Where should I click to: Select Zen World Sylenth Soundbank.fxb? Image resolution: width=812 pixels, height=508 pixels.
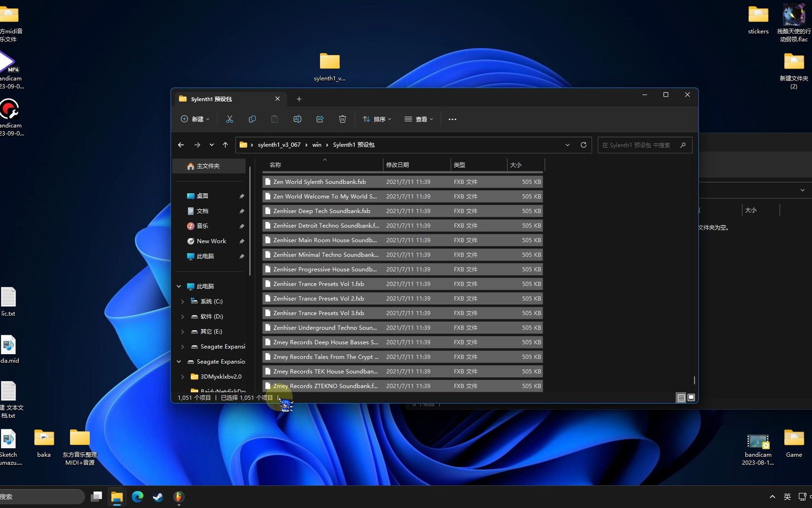(403, 182)
